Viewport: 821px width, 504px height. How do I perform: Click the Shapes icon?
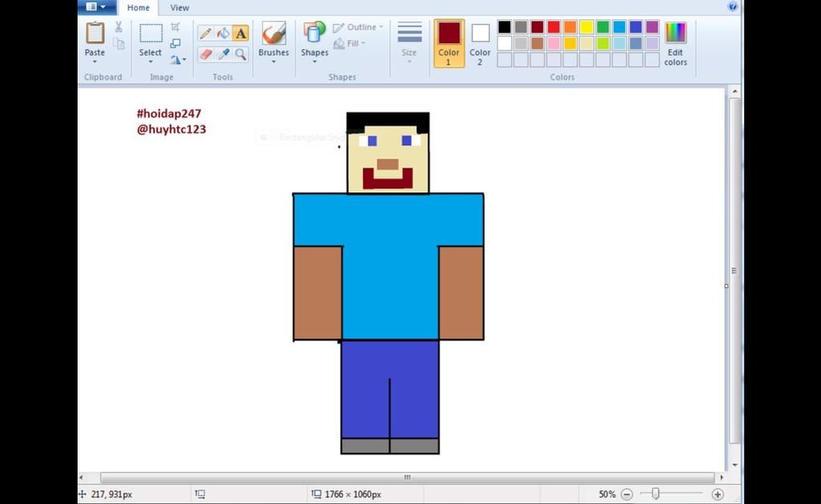(314, 32)
